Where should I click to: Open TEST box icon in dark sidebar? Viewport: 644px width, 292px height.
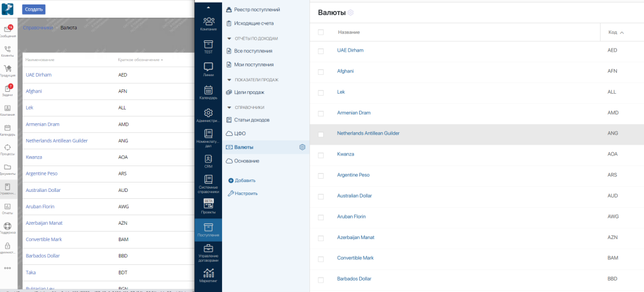coord(209,44)
